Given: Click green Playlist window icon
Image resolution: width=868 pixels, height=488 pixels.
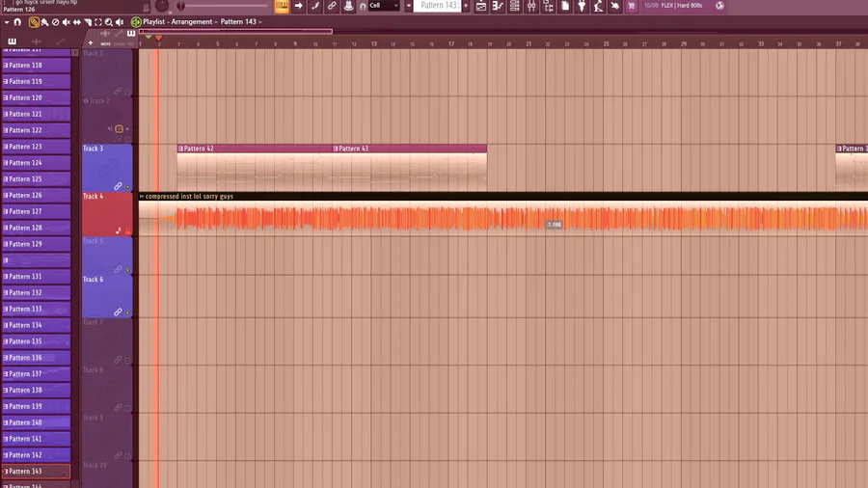Looking at the screenshot, I should pos(136,21).
